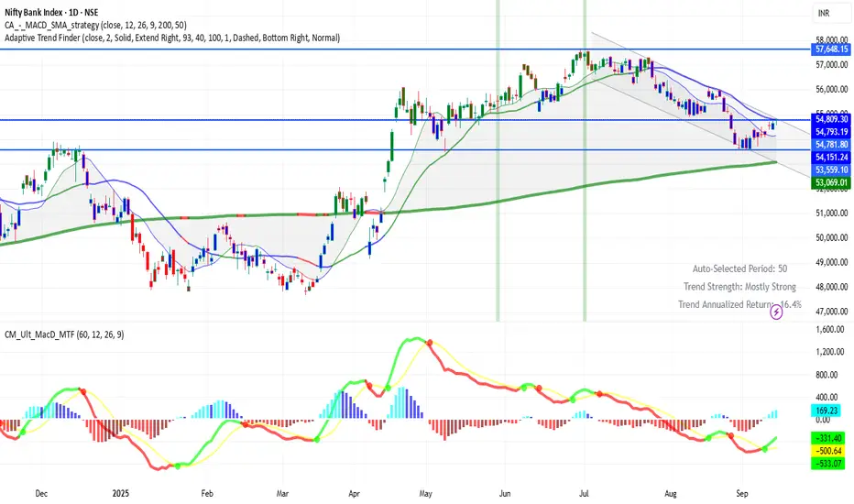Click the 56,000.00 price axis label
The width and height of the screenshot is (854, 504).
tap(831, 90)
